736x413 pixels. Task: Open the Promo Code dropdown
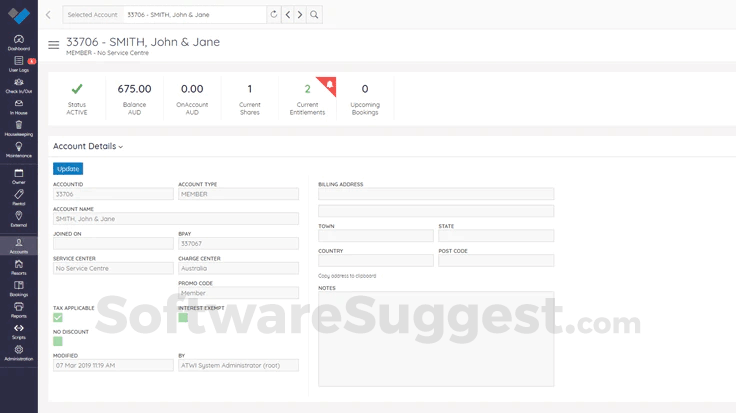[x=238, y=293]
